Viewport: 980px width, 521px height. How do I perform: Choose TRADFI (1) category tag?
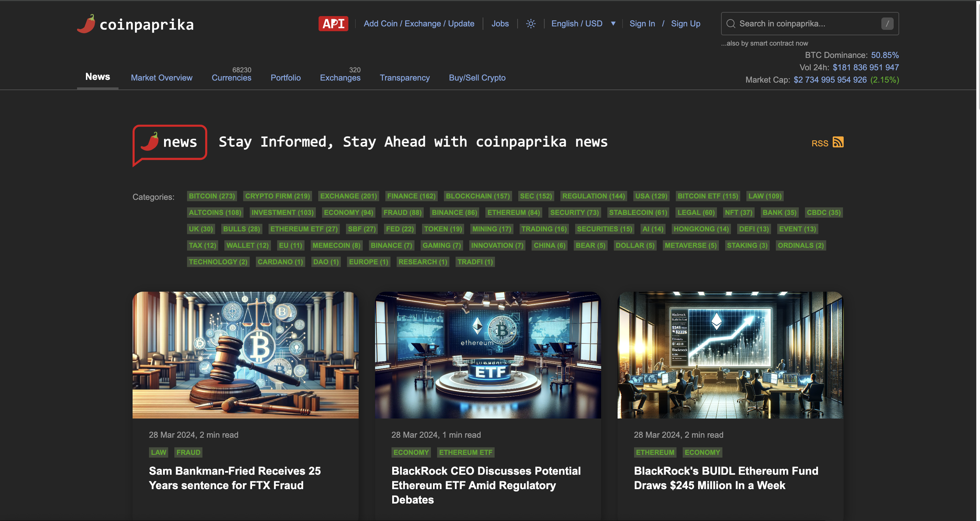pyautogui.click(x=475, y=262)
